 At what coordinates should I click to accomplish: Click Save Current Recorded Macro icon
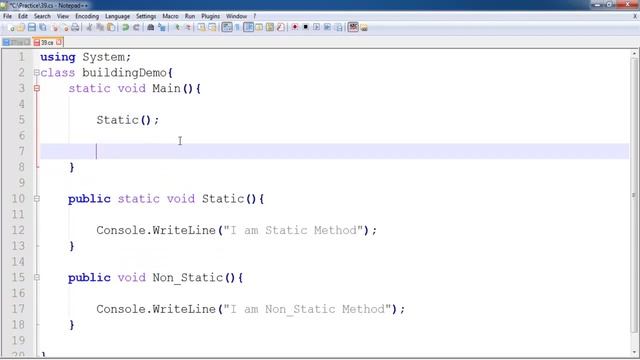tap(339, 27)
